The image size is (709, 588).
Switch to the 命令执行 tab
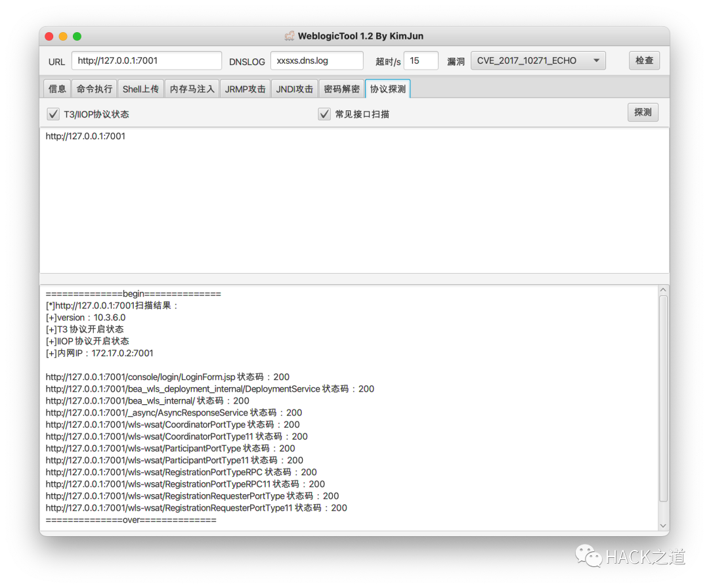(94, 89)
